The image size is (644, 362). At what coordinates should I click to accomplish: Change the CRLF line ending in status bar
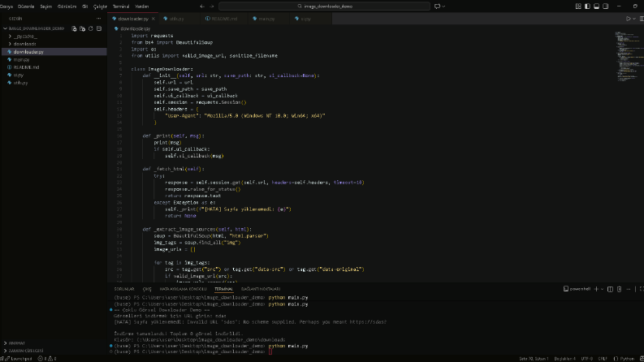click(x=603, y=359)
